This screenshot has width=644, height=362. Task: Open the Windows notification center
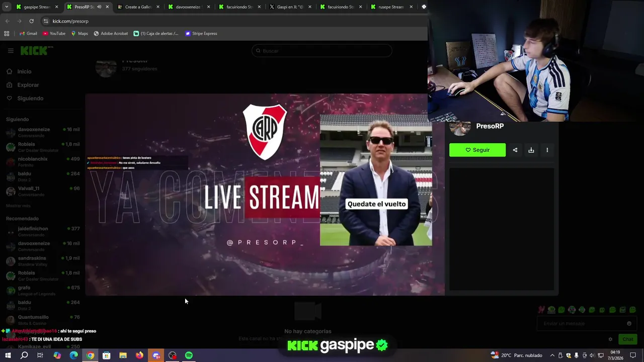(633, 355)
